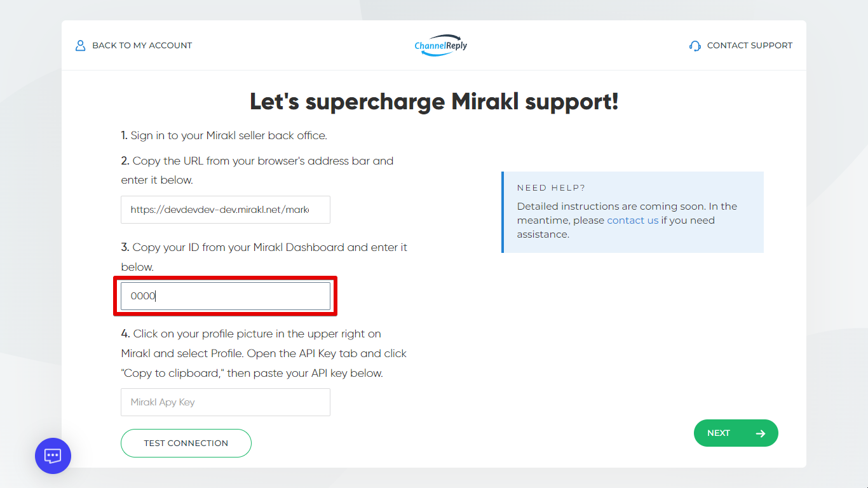The width and height of the screenshot is (868, 488).
Task: Open the live chat bubble widget
Action: [x=53, y=456]
